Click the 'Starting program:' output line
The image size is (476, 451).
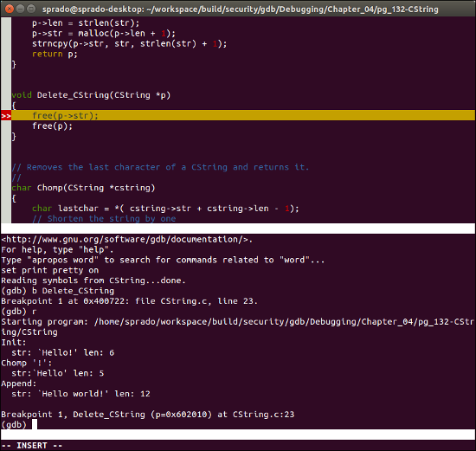click(x=237, y=327)
